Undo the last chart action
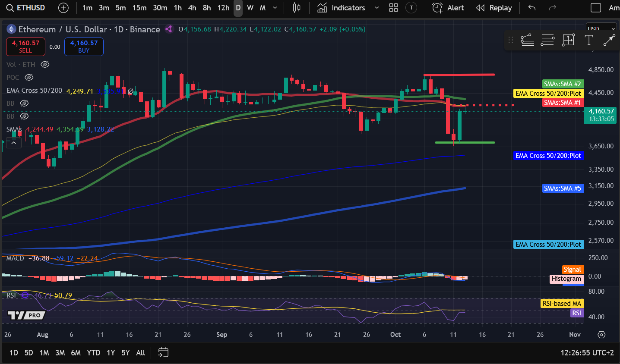 pos(532,8)
